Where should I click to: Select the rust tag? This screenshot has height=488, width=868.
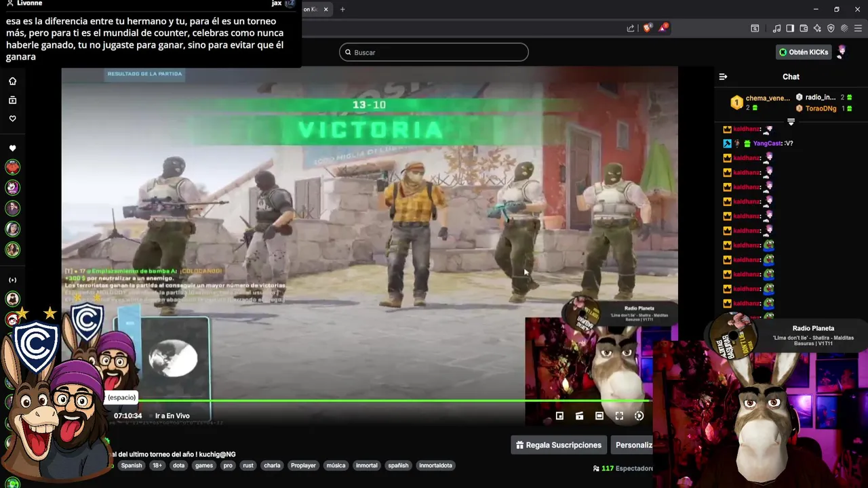248,466
